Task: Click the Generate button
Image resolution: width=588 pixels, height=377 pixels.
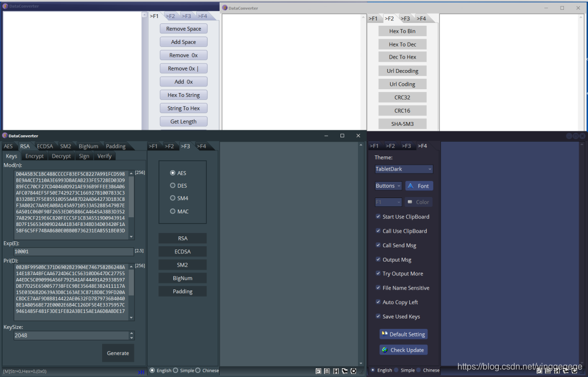Action: (x=117, y=353)
